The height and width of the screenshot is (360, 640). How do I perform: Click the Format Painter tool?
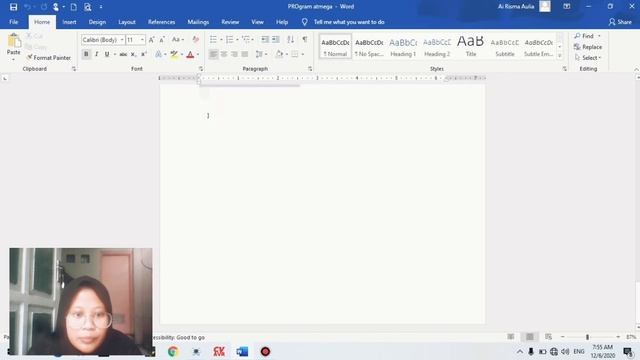tap(49, 58)
